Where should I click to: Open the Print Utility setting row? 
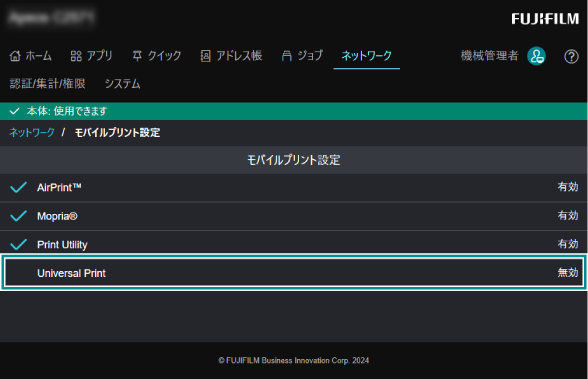294,243
